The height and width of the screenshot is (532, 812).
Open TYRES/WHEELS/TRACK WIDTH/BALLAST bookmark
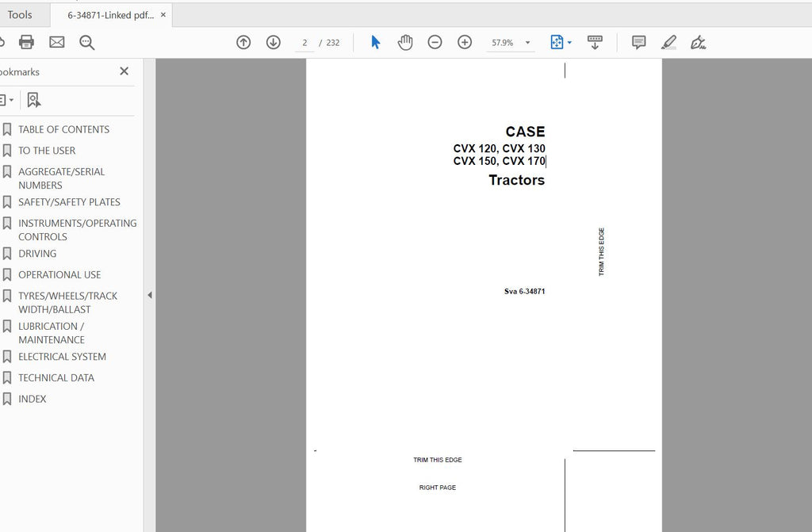(68, 303)
